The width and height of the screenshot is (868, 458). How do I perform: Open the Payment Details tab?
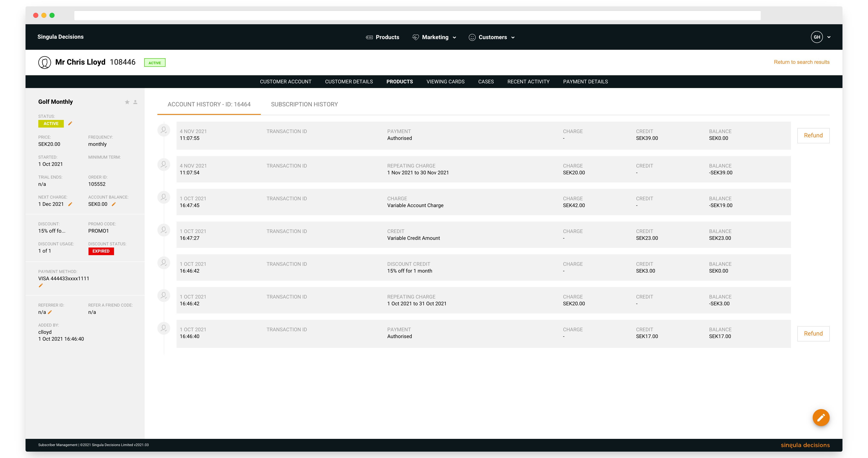(585, 82)
